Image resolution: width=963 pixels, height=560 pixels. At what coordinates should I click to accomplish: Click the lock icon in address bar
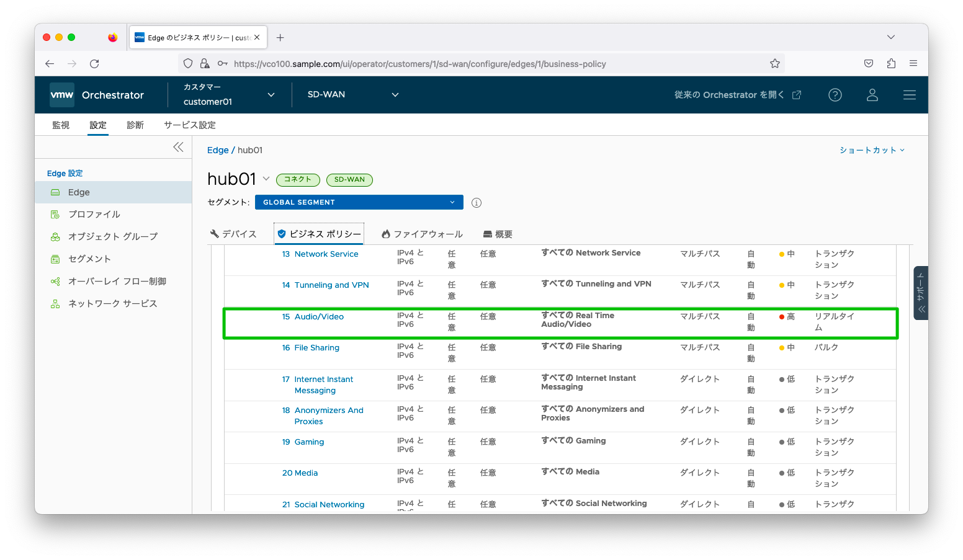[x=205, y=63]
